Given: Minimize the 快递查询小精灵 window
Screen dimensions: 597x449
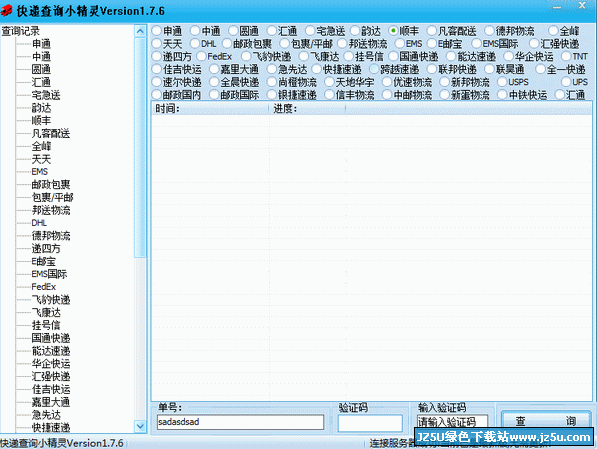Looking at the screenshot, I should click(557, 6).
